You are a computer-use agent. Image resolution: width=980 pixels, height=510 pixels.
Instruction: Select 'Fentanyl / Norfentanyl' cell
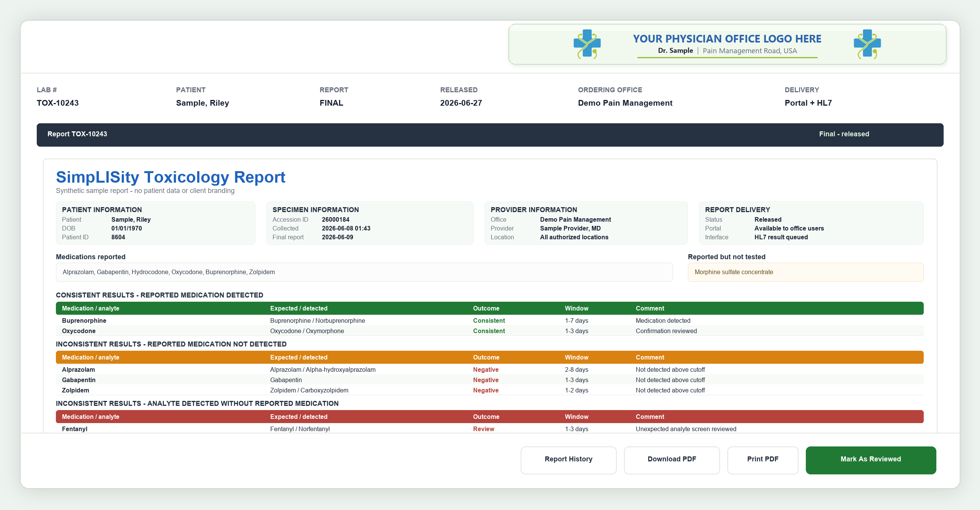pyautogui.click(x=300, y=429)
